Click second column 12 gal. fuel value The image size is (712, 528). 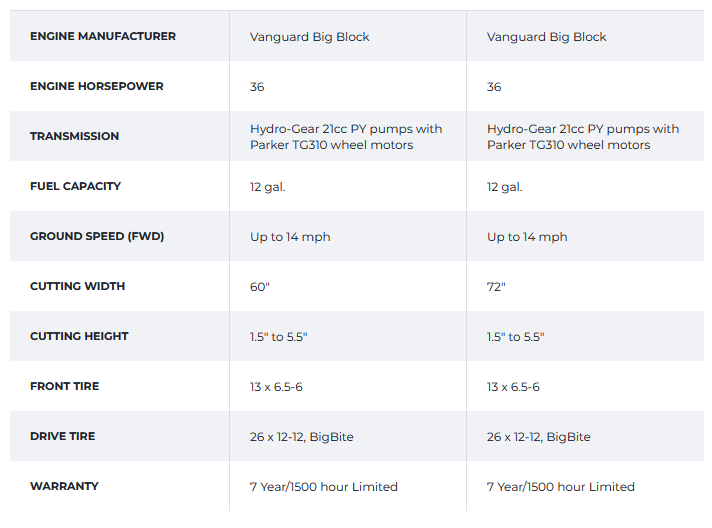point(504,187)
